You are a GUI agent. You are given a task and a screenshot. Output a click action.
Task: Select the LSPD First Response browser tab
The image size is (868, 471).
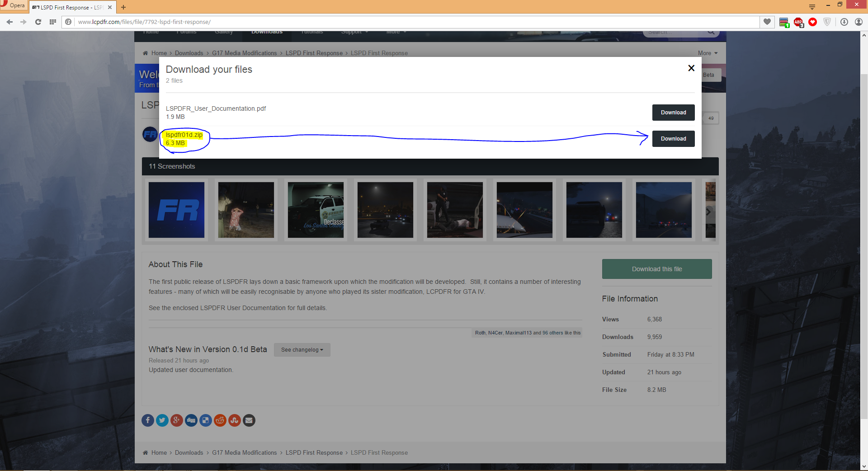(72, 7)
